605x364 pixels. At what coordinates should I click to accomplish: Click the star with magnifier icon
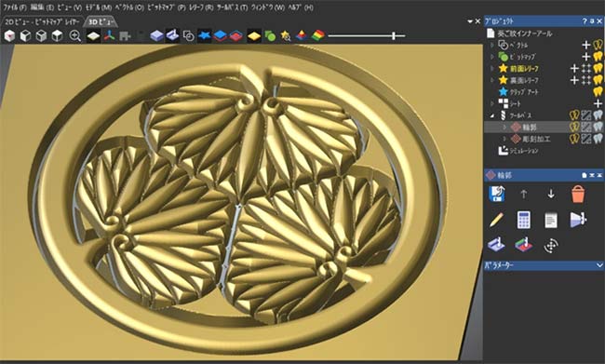[x=286, y=36]
